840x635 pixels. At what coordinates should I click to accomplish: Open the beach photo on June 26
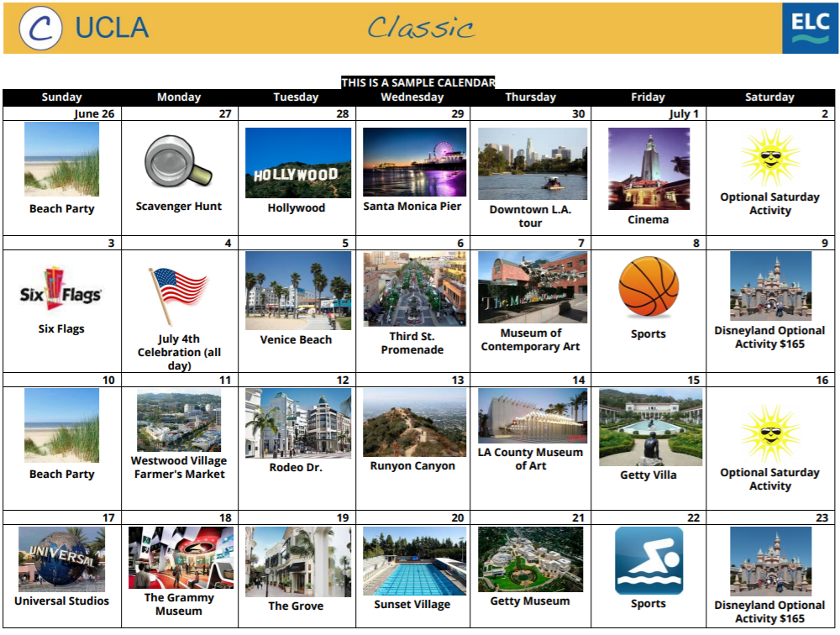(61, 159)
